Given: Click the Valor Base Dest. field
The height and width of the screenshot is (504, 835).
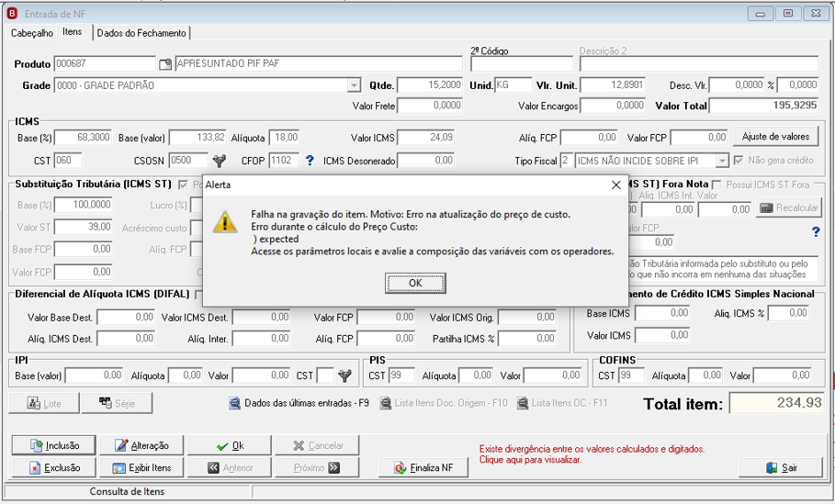Looking at the screenshot, I should pos(126,318).
